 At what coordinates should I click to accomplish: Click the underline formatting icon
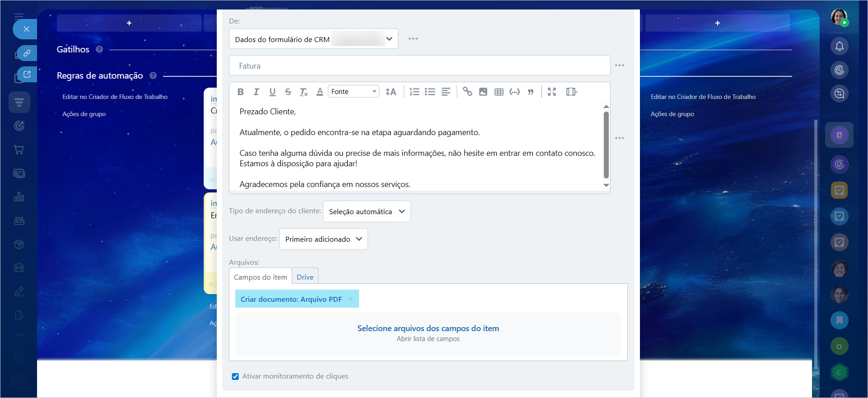tap(272, 92)
